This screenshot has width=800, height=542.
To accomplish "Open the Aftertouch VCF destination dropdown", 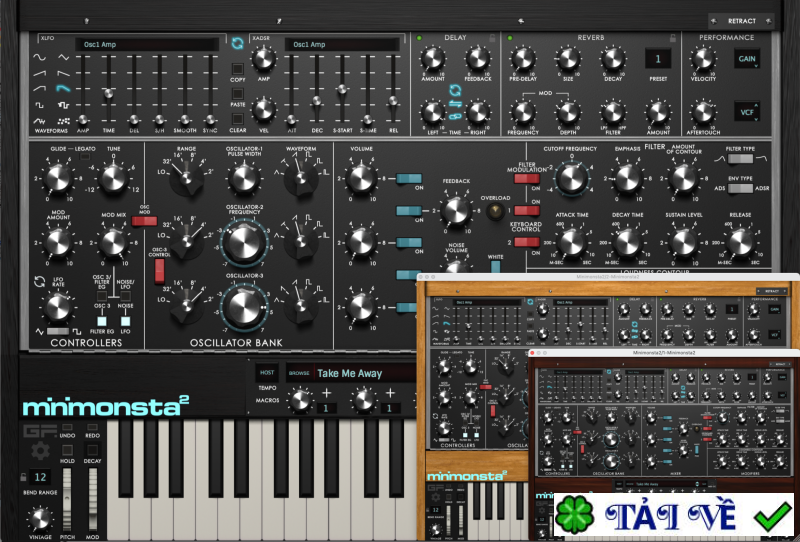I will (x=747, y=112).
